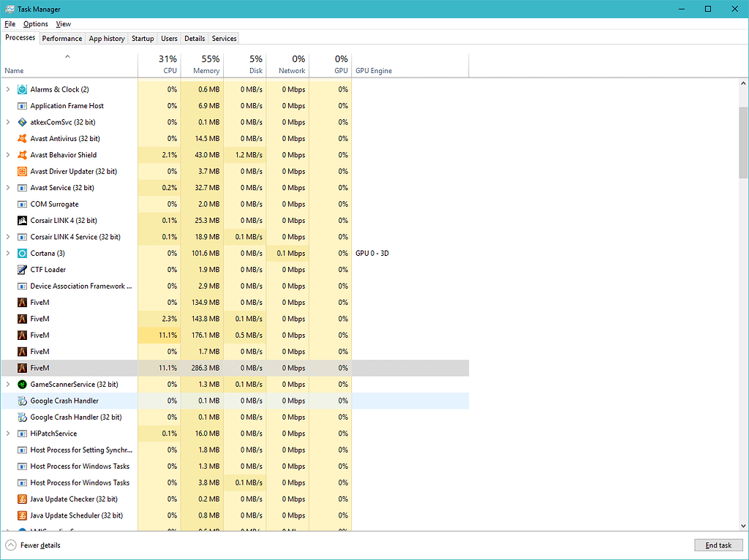The width and height of the screenshot is (749, 560).
Task: Open the View menu
Action: point(63,23)
